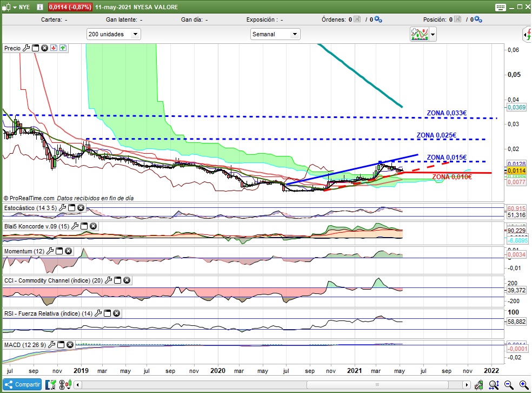
Task: Open settings wrench for the Estocástico indicator
Action: pos(62,207)
